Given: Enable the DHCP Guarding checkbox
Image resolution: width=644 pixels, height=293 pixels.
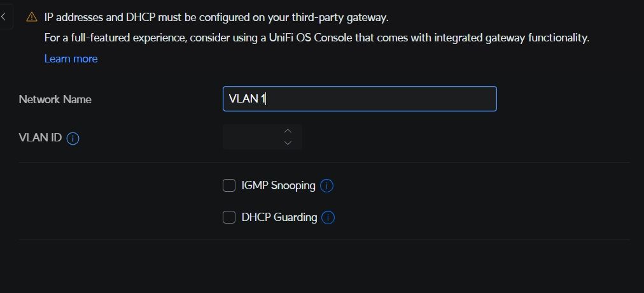Looking at the screenshot, I should [229, 218].
